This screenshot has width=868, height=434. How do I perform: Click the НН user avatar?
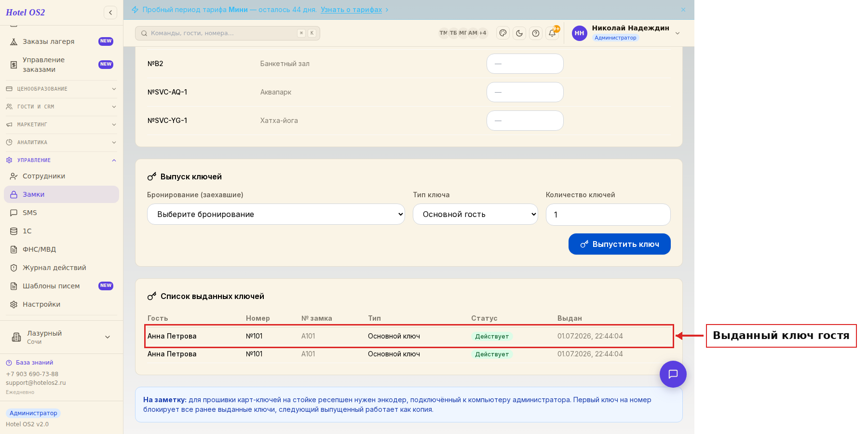[x=580, y=33]
